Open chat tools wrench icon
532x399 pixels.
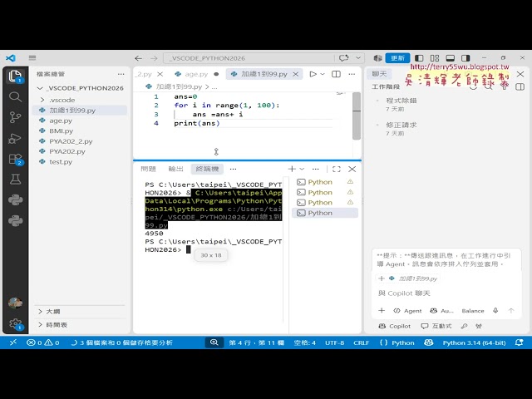[x=464, y=326]
